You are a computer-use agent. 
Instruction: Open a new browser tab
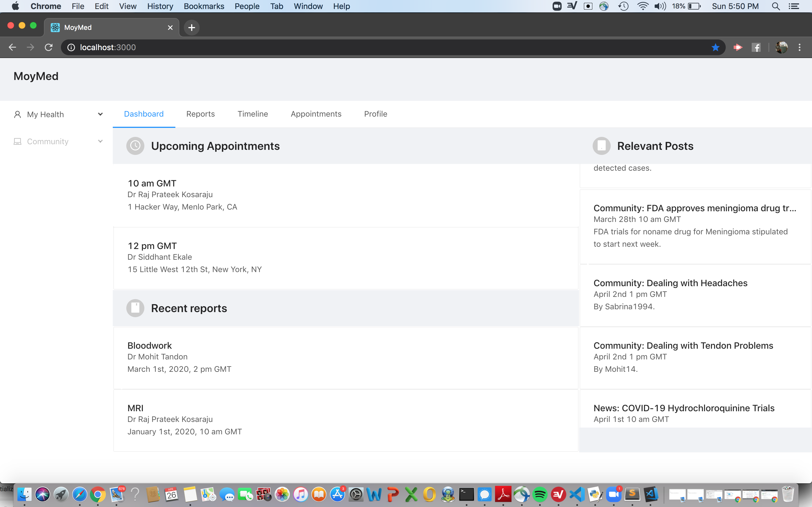(192, 28)
